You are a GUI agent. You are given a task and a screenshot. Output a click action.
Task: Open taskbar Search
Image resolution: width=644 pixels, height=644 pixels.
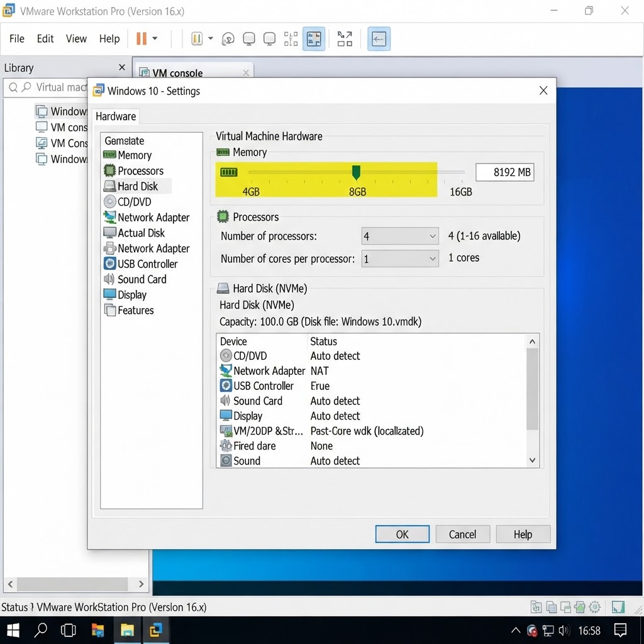(x=40, y=630)
